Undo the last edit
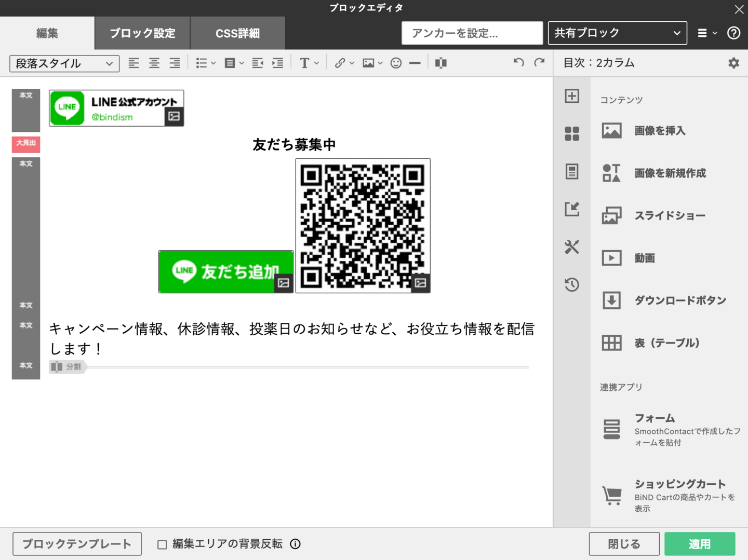This screenshot has width=748, height=560. tap(518, 63)
